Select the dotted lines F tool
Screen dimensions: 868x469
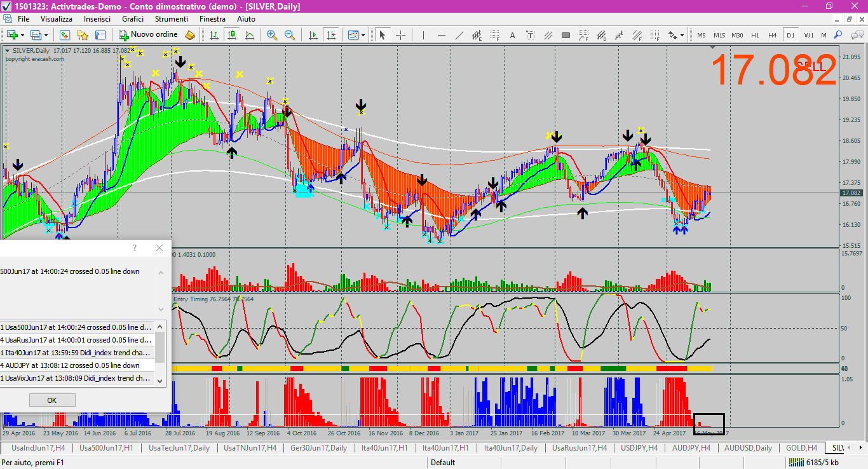point(494,35)
